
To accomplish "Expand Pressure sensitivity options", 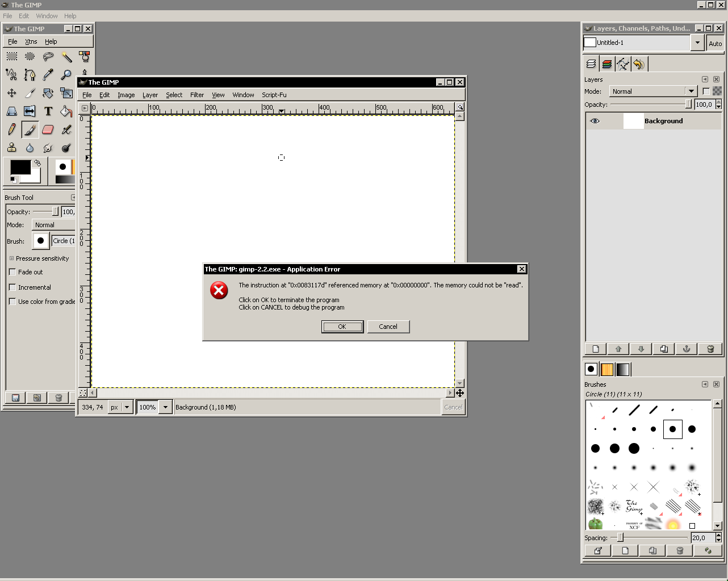I will (x=11, y=258).
